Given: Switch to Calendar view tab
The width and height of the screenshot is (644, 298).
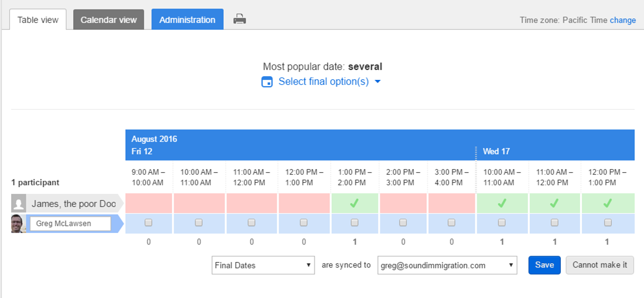Looking at the screenshot, I should [109, 20].
